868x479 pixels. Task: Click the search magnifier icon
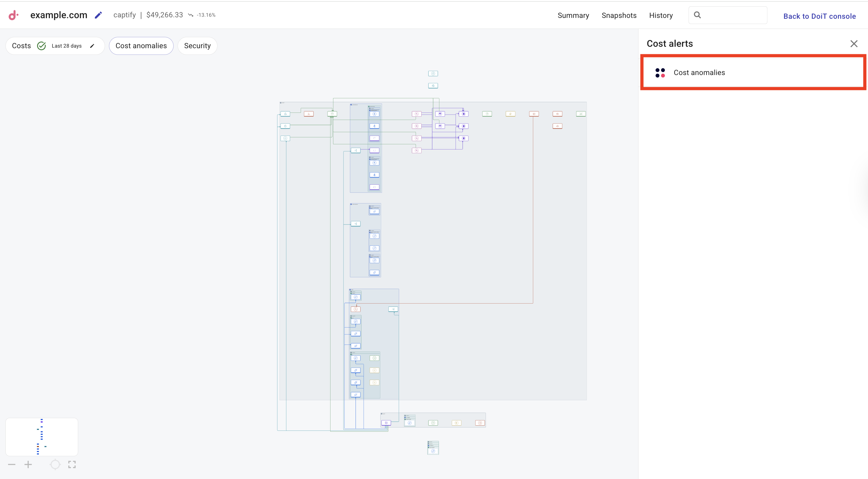point(698,15)
